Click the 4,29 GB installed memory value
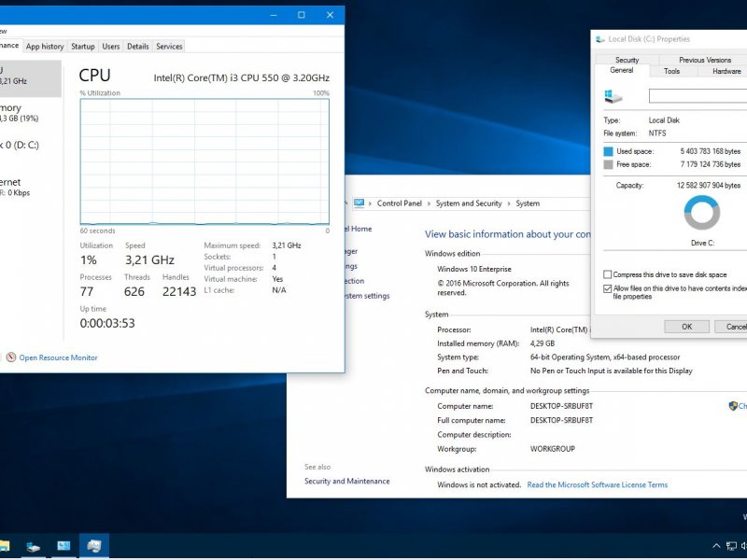The width and height of the screenshot is (747, 560). click(543, 343)
